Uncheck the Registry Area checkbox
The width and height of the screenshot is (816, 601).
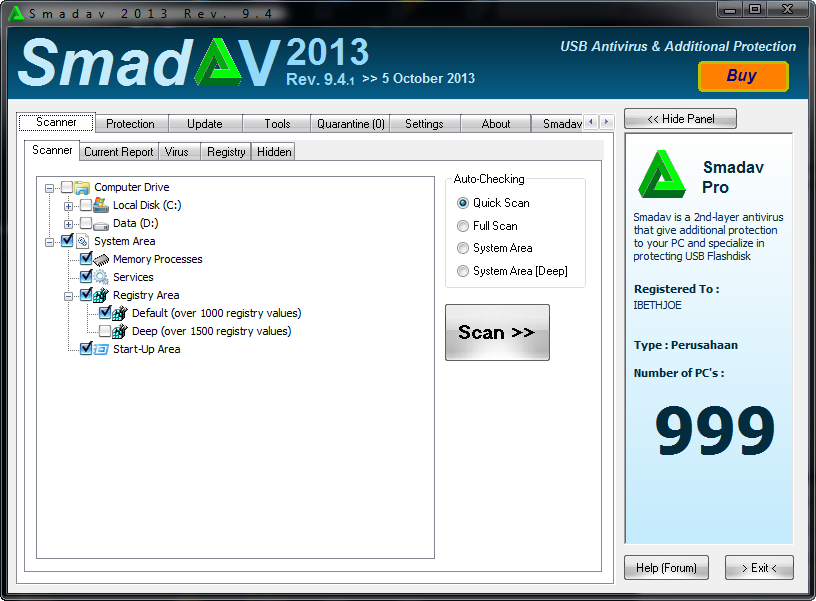pos(86,295)
